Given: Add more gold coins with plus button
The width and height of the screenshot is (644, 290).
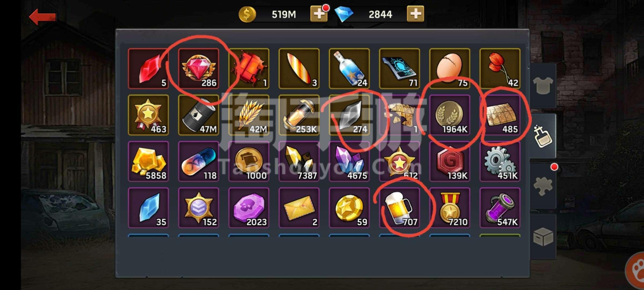Looking at the screenshot, I should (x=319, y=14).
